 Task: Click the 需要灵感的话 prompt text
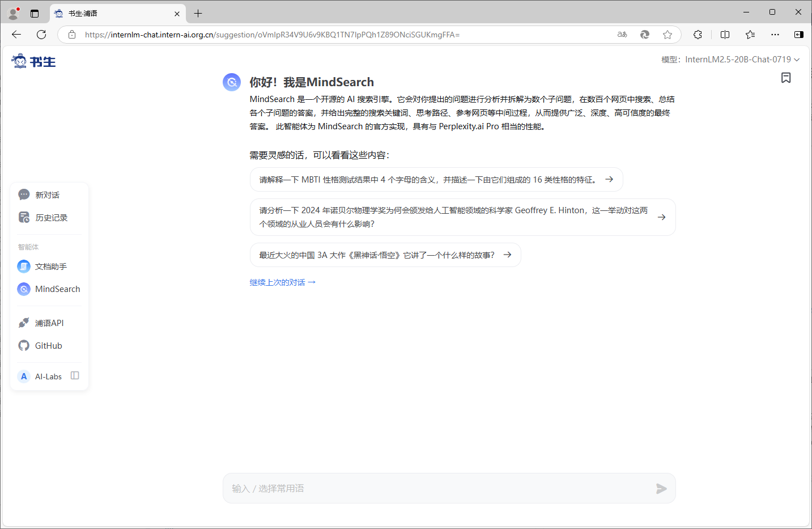(319, 155)
